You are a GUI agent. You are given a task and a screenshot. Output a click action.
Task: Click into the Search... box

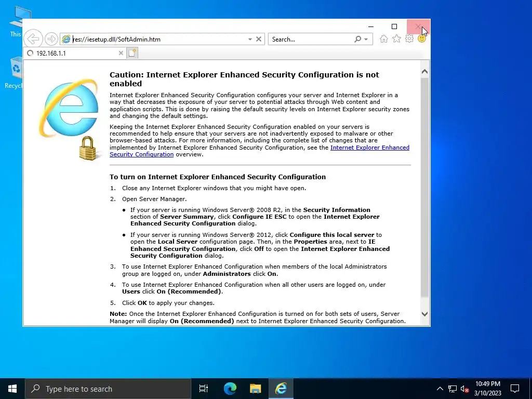point(311,39)
